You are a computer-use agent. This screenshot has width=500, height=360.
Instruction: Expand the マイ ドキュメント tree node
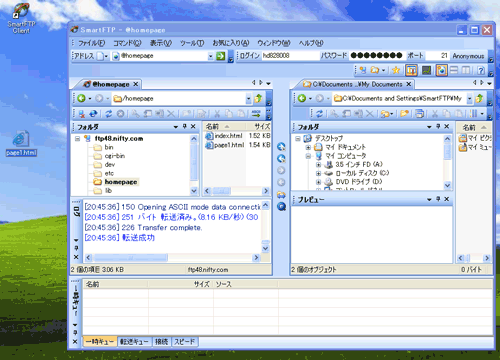pos(308,147)
